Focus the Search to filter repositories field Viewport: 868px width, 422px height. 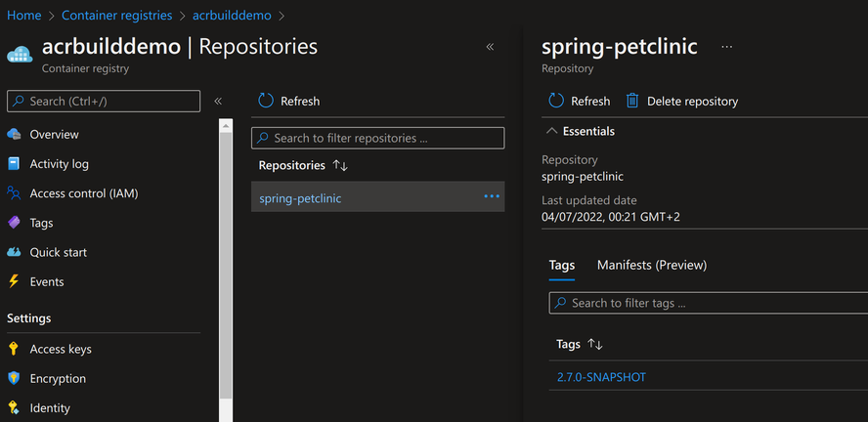pos(378,138)
